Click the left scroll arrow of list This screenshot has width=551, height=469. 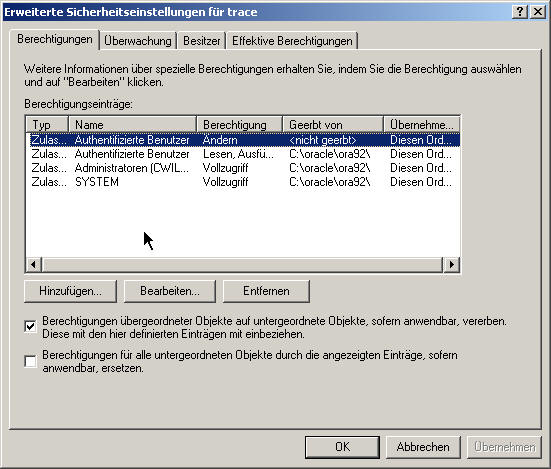pyautogui.click(x=34, y=265)
